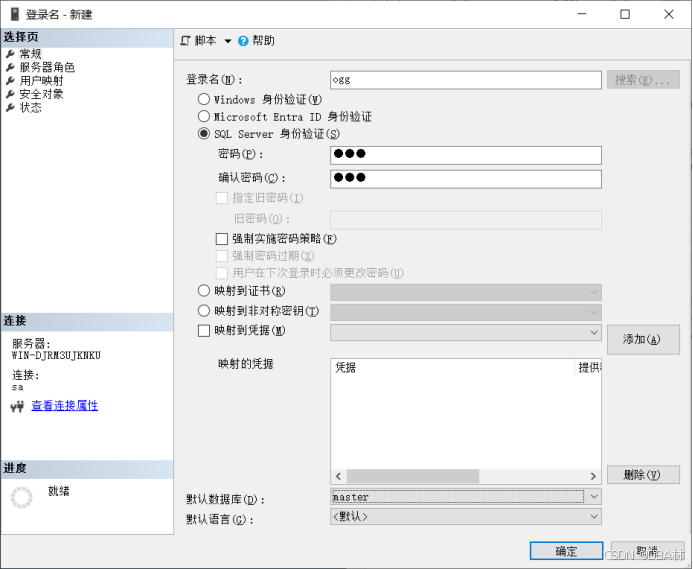The width and height of the screenshot is (693, 569).
Task: Switch to the 状态 page
Action: click(x=30, y=107)
